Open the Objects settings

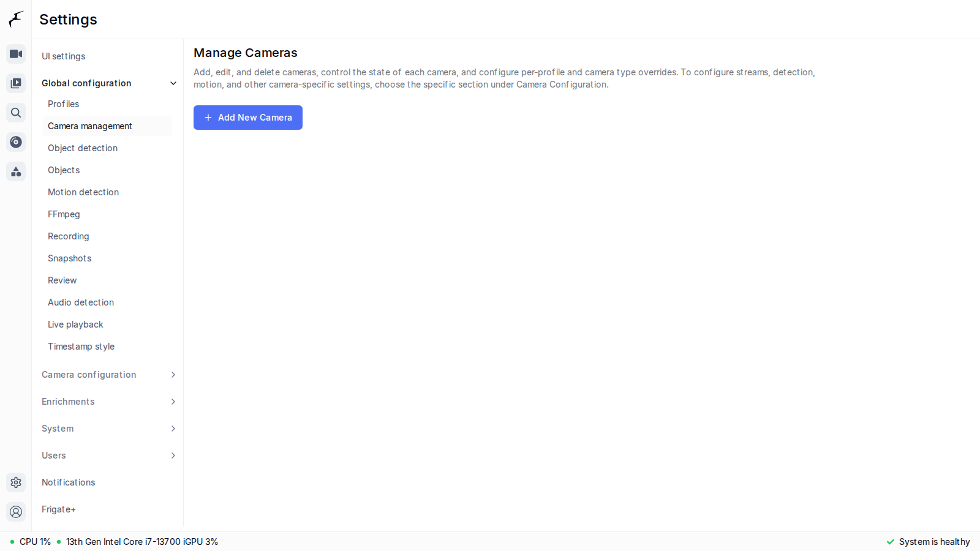point(107,170)
